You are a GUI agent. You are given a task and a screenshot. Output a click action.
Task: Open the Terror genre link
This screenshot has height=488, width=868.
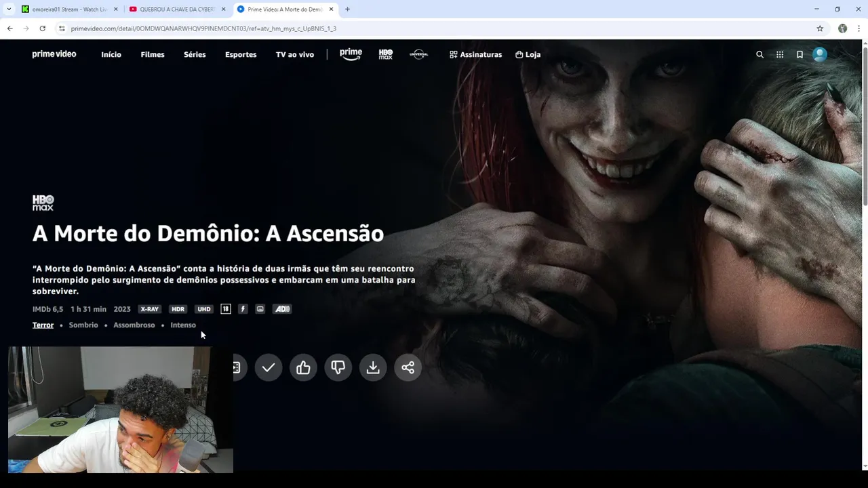(x=43, y=325)
